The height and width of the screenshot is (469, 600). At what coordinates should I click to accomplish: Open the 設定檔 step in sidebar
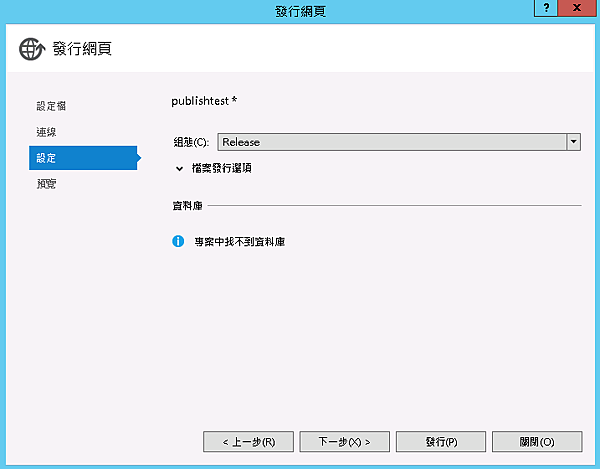[x=51, y=106]
